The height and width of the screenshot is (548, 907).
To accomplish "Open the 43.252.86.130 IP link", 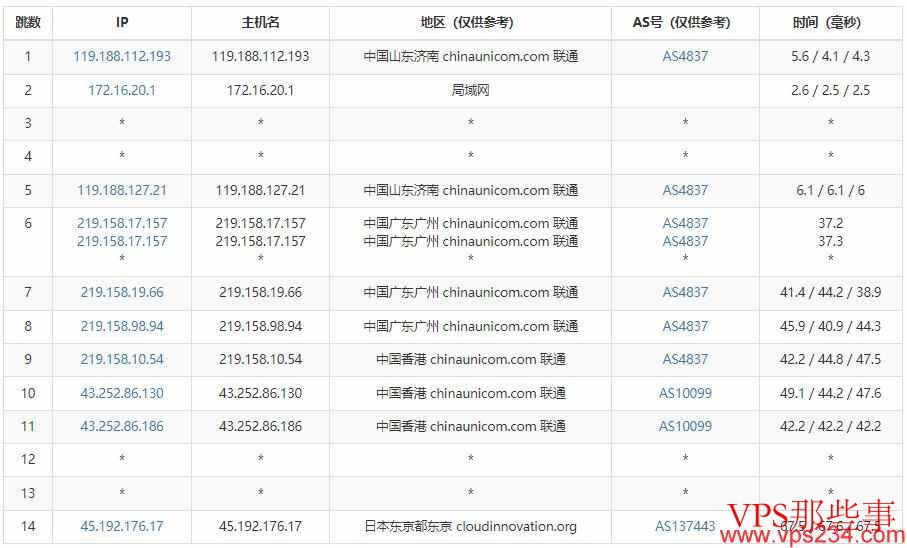I will tap(121, 393).
